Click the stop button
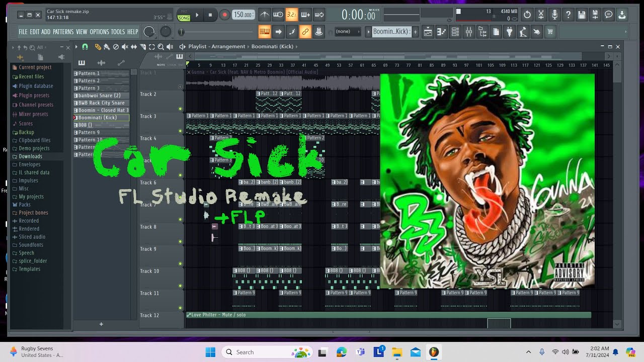The height and width of the screenshot is (362, 644). [x=210, y=15]
